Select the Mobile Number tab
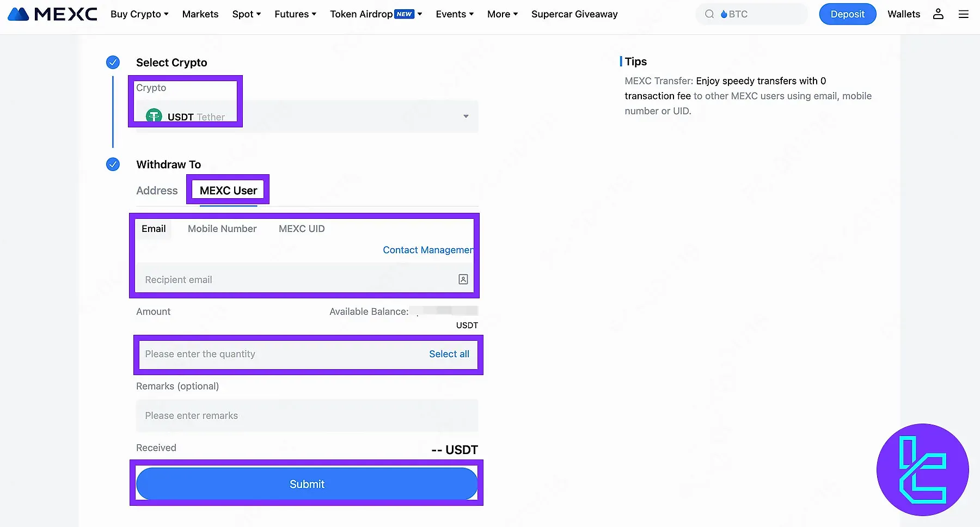Screen dimensions: 980x527 [222, 229]
